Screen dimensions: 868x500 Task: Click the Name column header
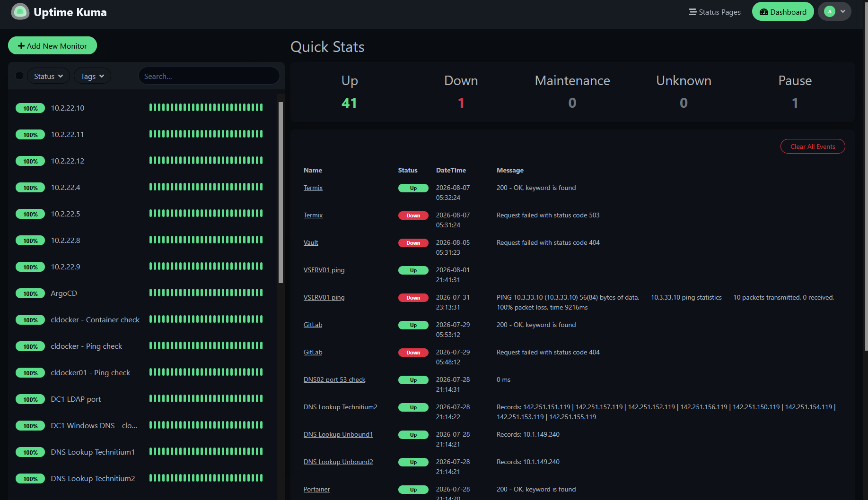click(x=313, y=170)
